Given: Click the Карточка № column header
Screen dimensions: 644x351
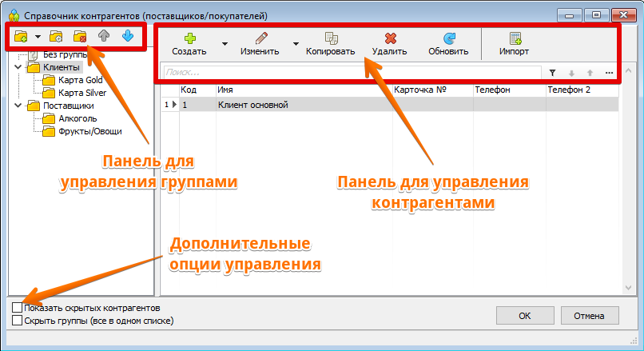Looking at the screenshot, I should pyautogui.click(x=433, y=90).
